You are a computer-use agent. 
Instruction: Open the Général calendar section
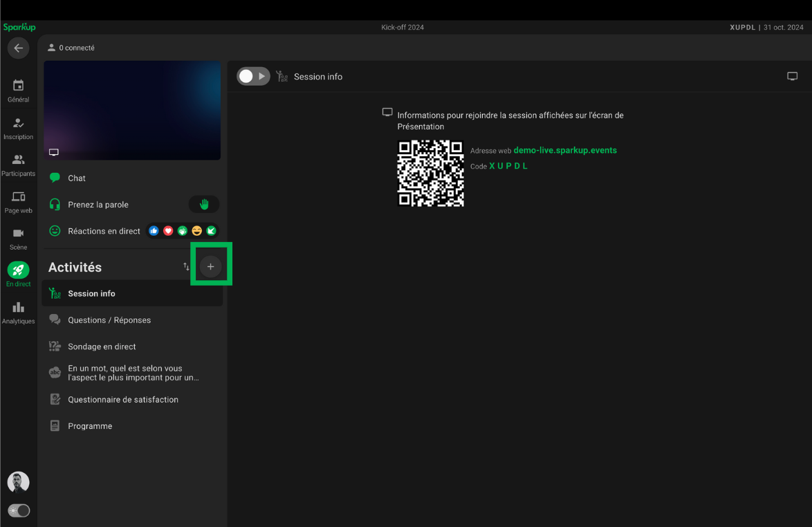(x=19, y=91)
